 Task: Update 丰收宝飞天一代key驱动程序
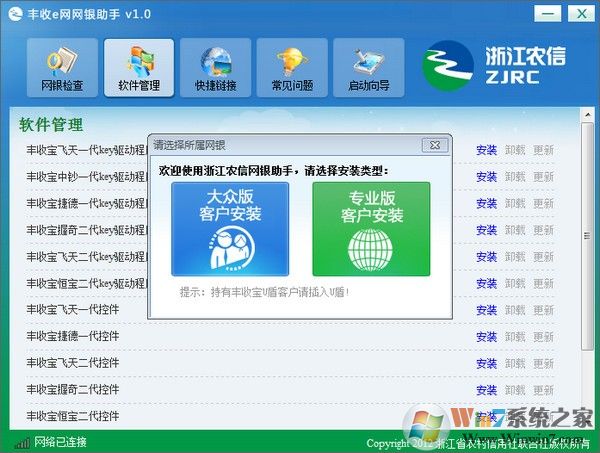tap(543, 150)
